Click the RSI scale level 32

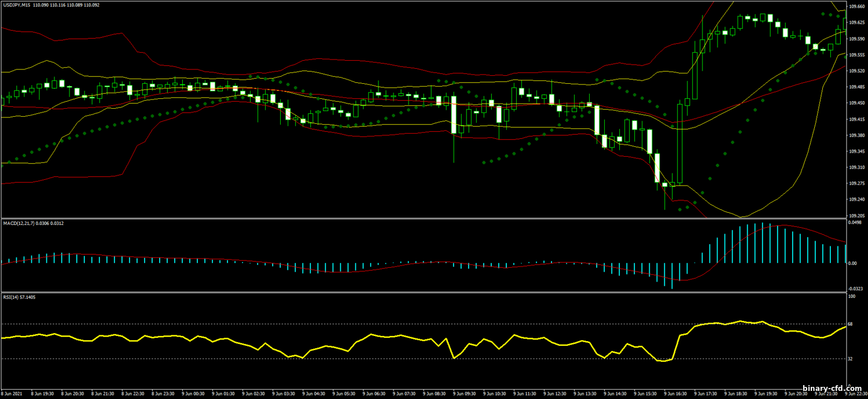[851, 359]
